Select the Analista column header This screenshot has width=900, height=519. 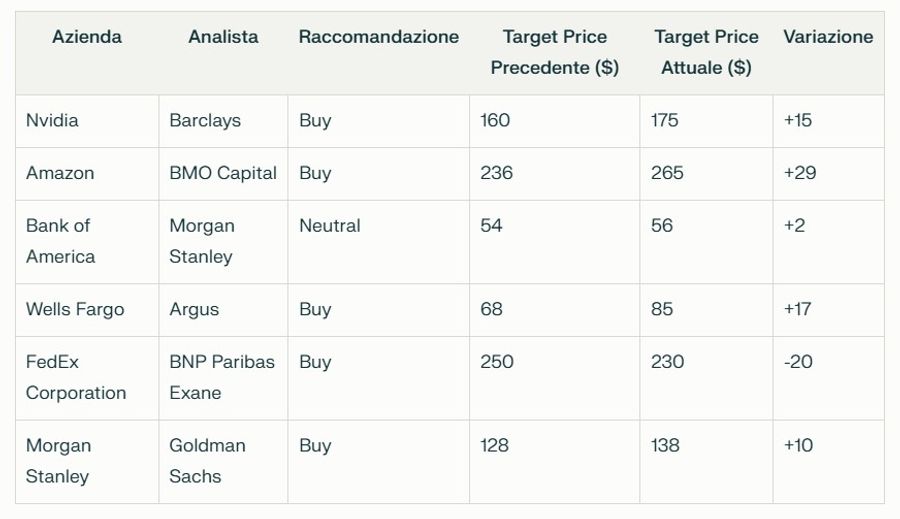(x=223, y=37)
